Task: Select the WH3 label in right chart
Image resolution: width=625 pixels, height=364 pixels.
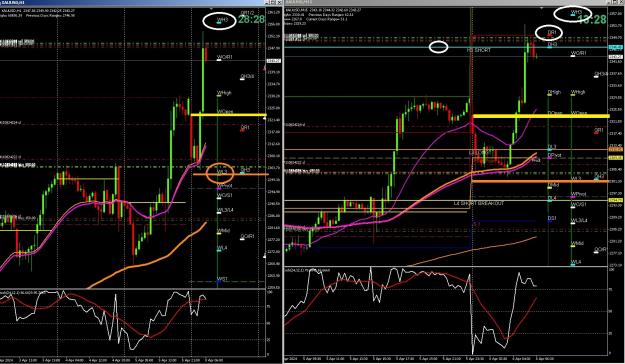Action: (576, 13)
